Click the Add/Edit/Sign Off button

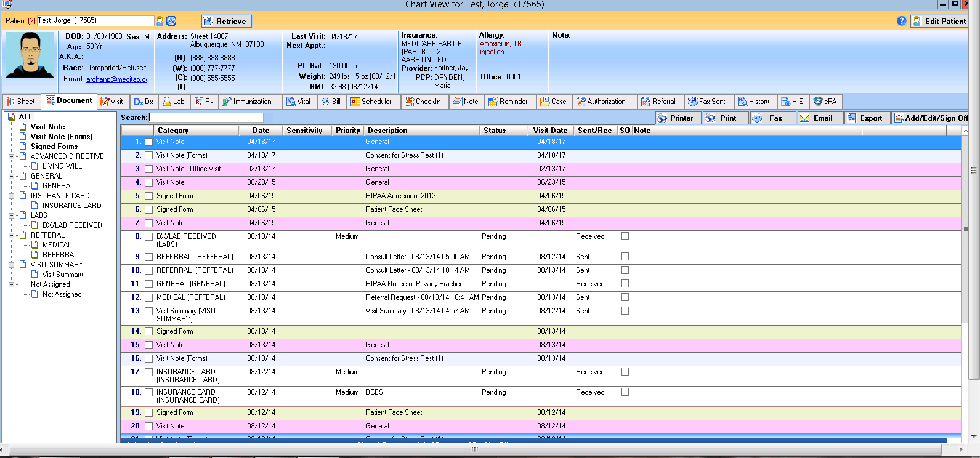tap(930, 118)
